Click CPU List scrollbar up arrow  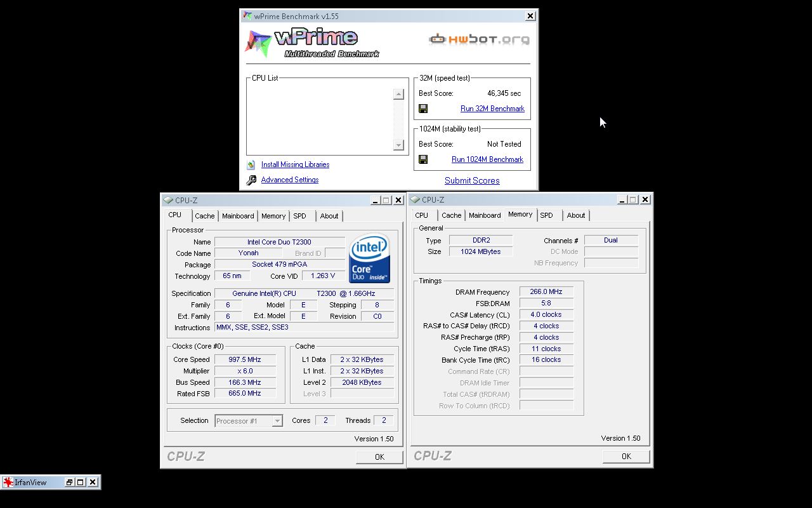398,95
